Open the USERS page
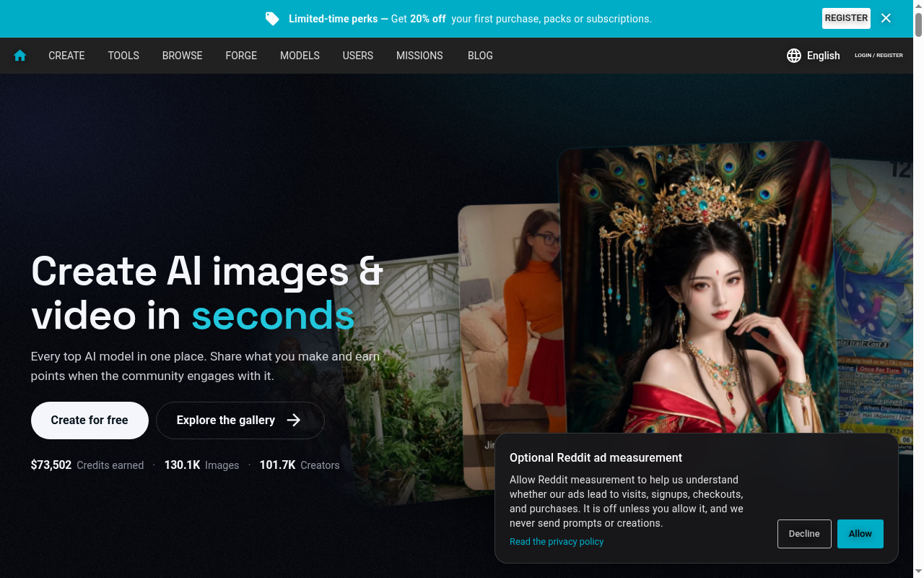The height and width of the screenshot is (578, 924). (x=358, y=56)
